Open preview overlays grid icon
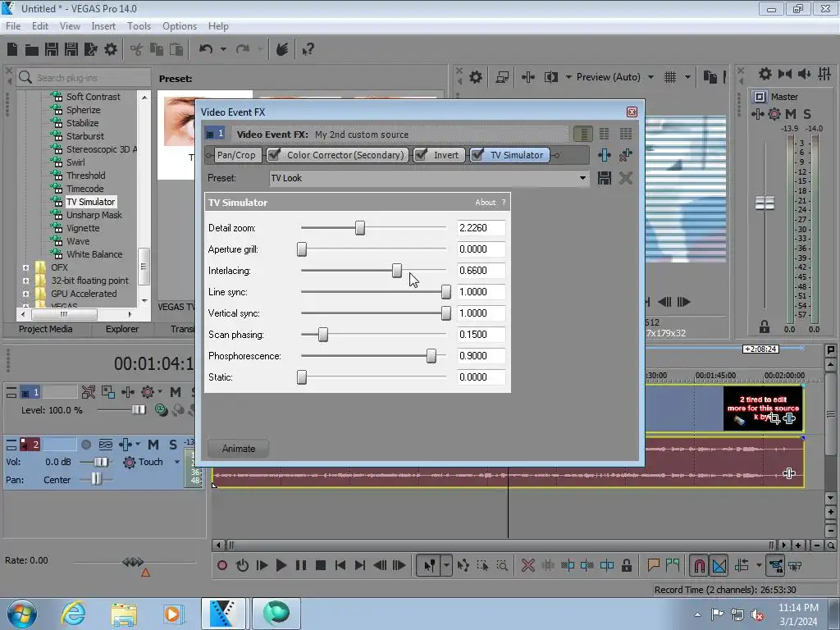The height and width of the screenshot is (630, 840). 669,77
